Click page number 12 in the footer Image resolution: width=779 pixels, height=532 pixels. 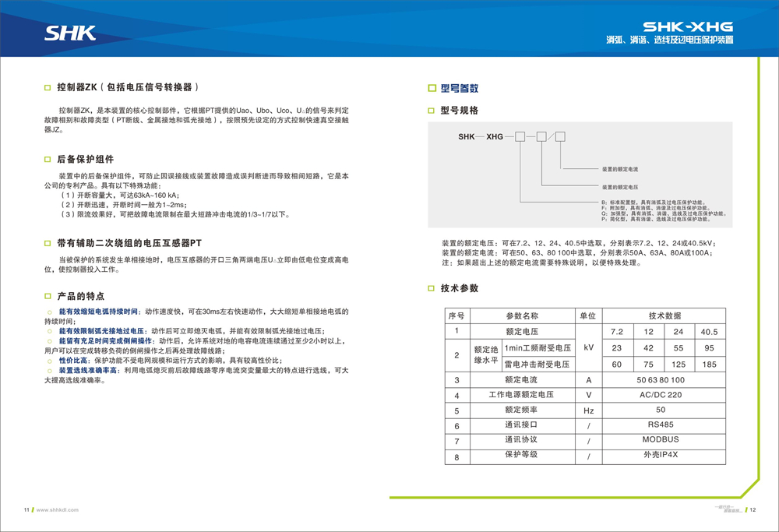click(753, 509)
